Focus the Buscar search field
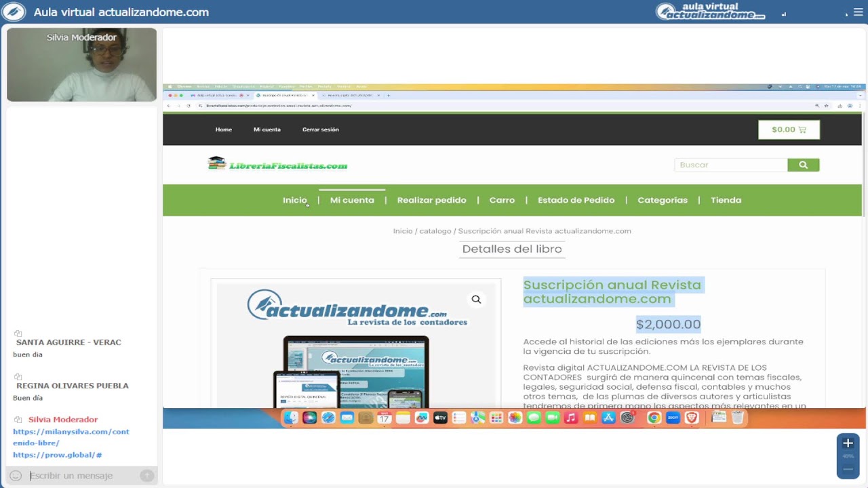The image size is (868, 488). click(x=731, y=165)
